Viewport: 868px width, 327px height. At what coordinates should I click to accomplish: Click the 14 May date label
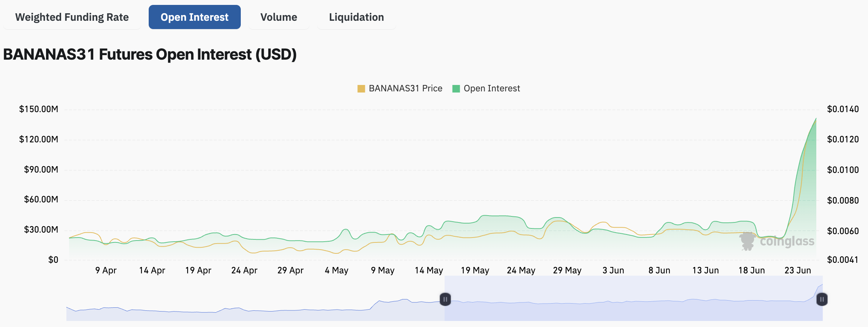[429, 270]
